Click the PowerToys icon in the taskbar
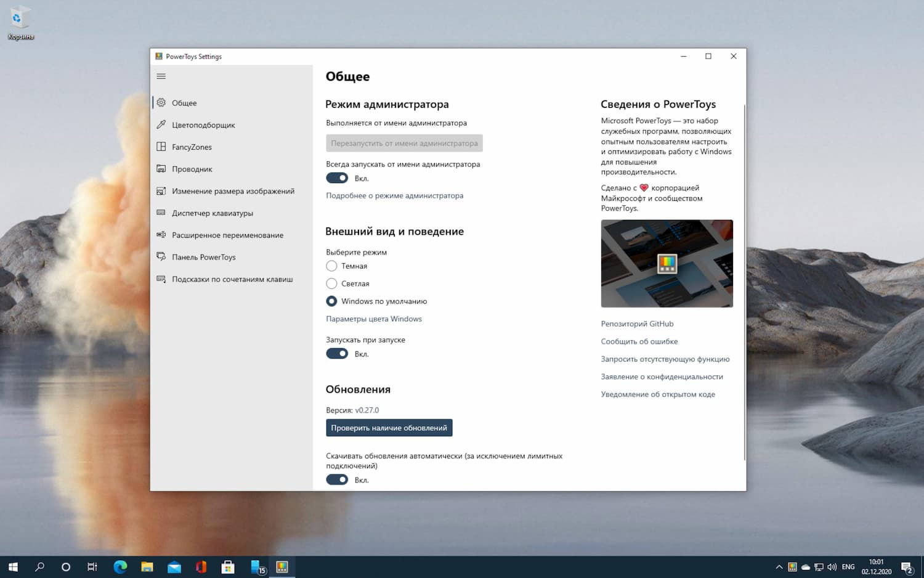924x578 pixels. pos(282,566)
